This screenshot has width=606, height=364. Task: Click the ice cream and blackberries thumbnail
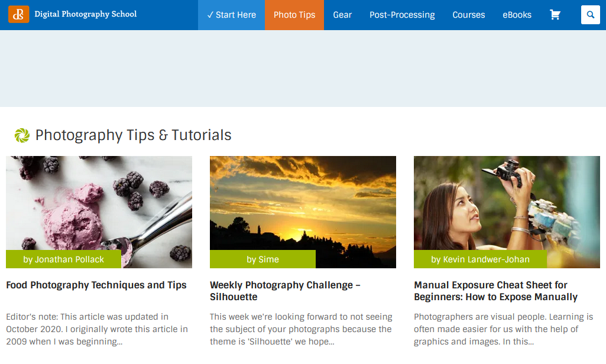[99, 202]
